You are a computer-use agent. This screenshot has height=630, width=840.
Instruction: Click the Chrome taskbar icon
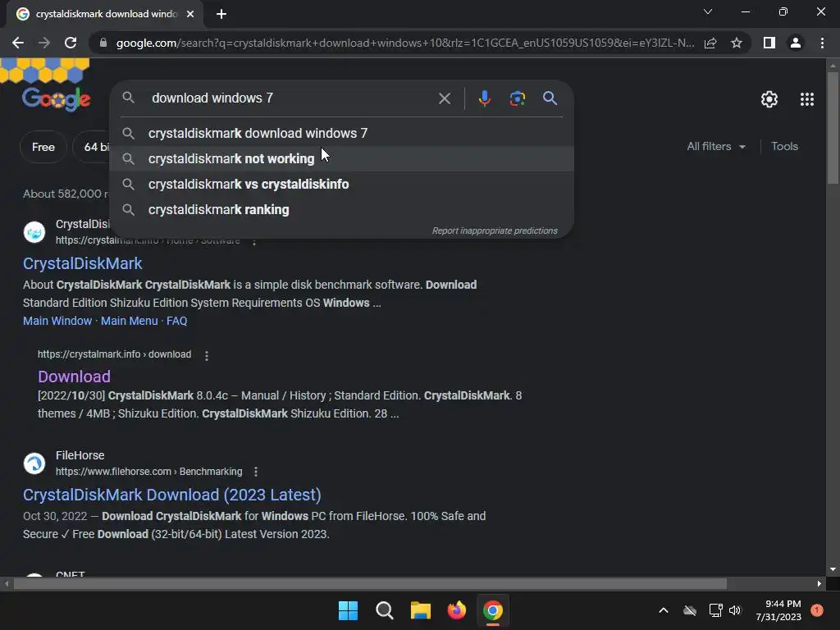pyautogui.click(x=493, y=610)
